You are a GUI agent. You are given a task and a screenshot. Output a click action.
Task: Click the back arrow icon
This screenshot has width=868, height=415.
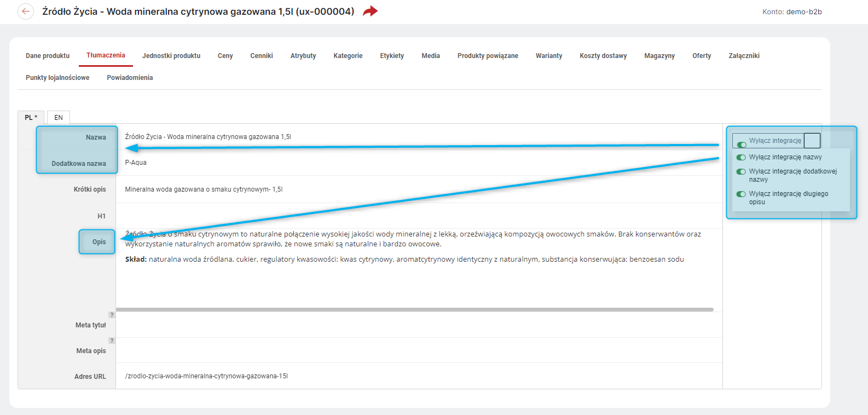pyautogui.click(x=26, y=11)
